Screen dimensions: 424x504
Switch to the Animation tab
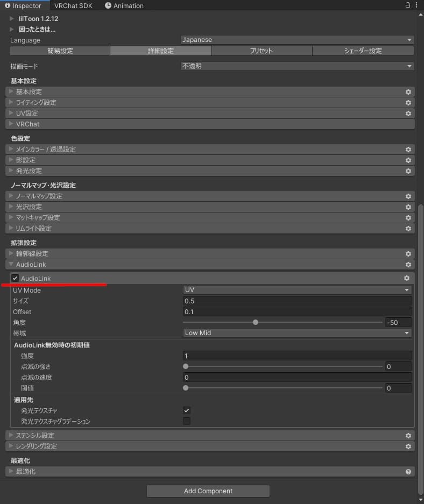[124, 5]
